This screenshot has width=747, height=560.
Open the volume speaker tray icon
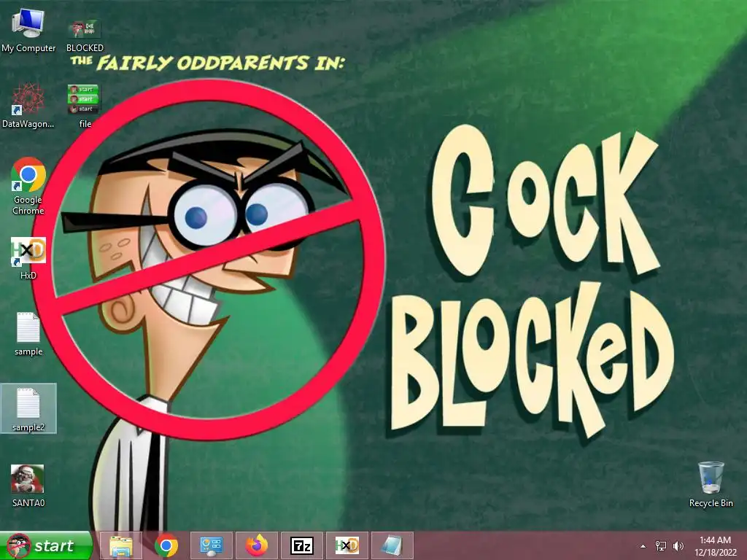coord(678,546)
